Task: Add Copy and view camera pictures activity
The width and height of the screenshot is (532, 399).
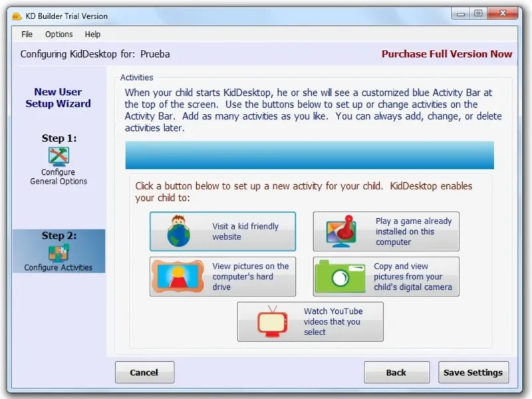Action: pos(386,277)
